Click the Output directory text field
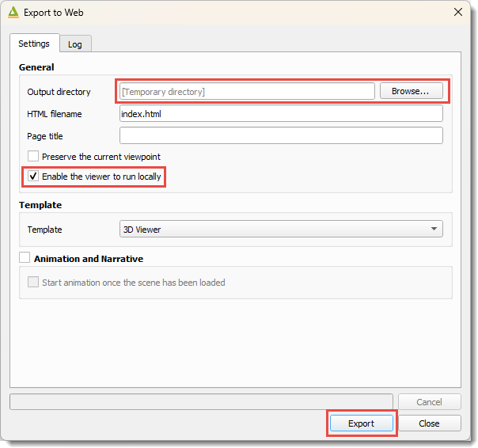This screenshot has width=478, height=448. tap(247, 92)
